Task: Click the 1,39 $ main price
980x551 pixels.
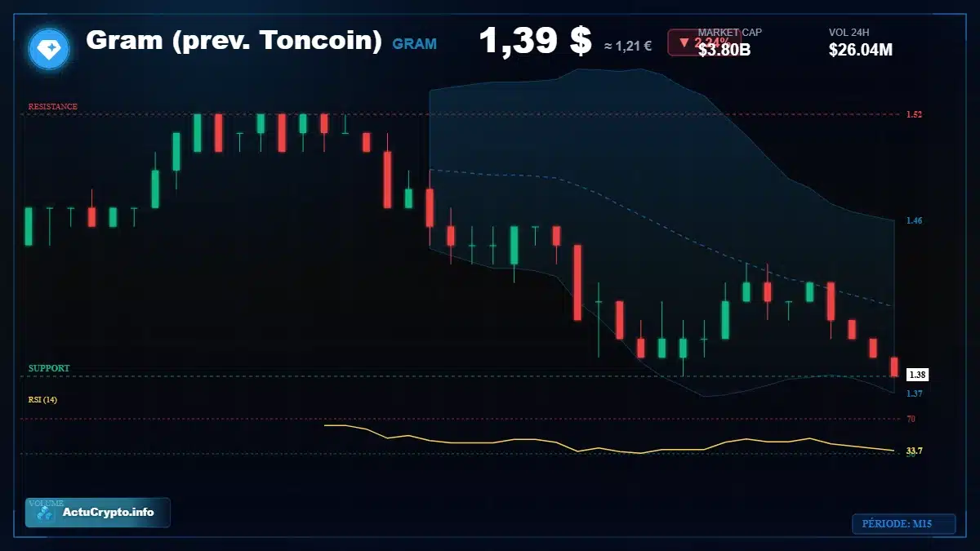Action: [x=535, y=41]
